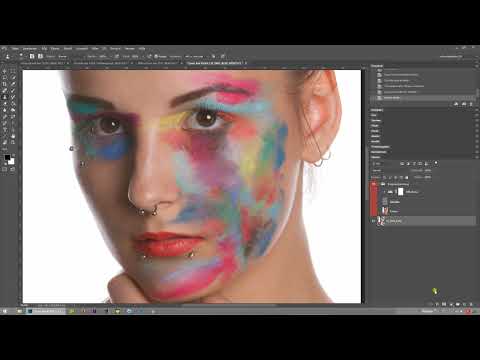Select the highlighted last history state
Viewport: 480px width, 360px height.
click(x=423, y=98)
